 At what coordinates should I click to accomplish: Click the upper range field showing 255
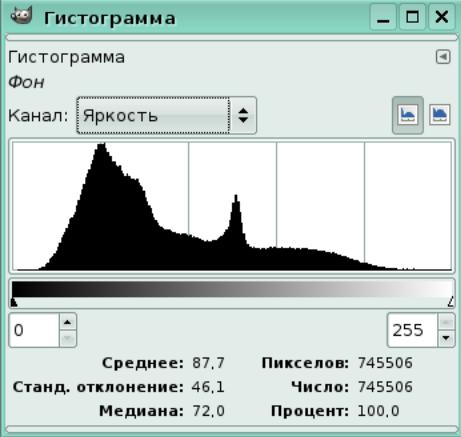pyautogui.click(x=413, y=330)
